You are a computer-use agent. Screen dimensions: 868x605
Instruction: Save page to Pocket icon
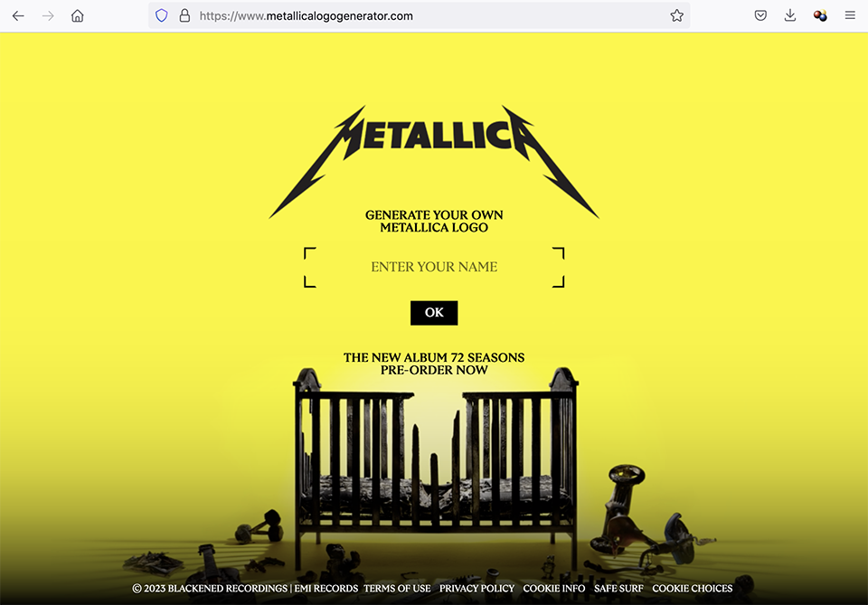760,15
